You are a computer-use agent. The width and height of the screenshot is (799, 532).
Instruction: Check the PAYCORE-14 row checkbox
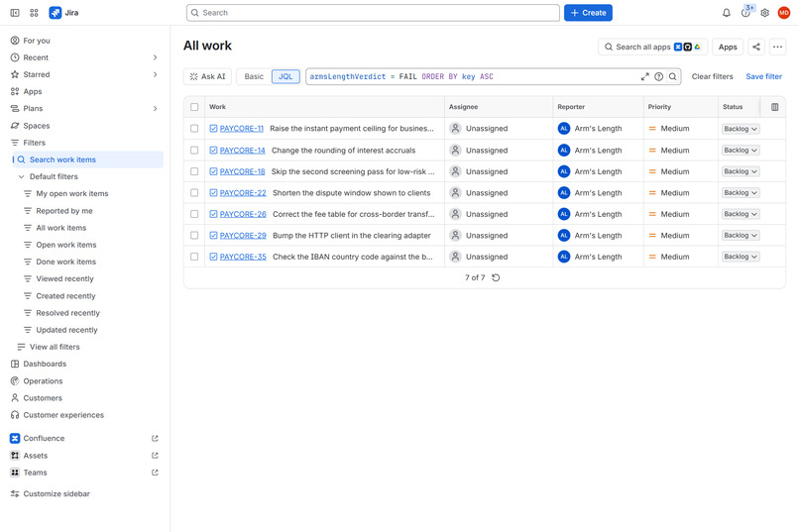pos(194,151)
